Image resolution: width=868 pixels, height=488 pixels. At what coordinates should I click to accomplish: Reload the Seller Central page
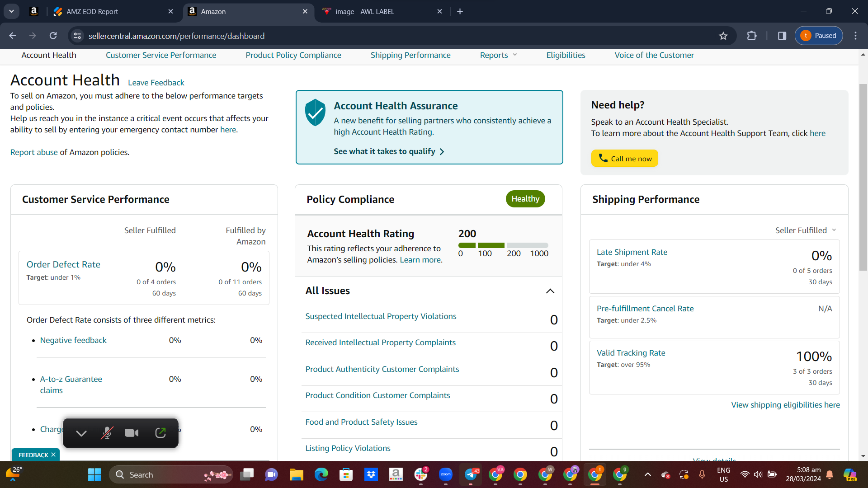pos(53,36)
